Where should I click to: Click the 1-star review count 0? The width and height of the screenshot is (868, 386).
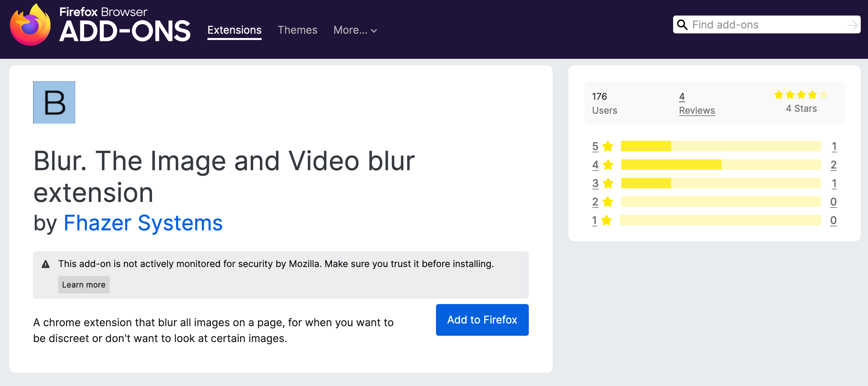coord(833,220)
